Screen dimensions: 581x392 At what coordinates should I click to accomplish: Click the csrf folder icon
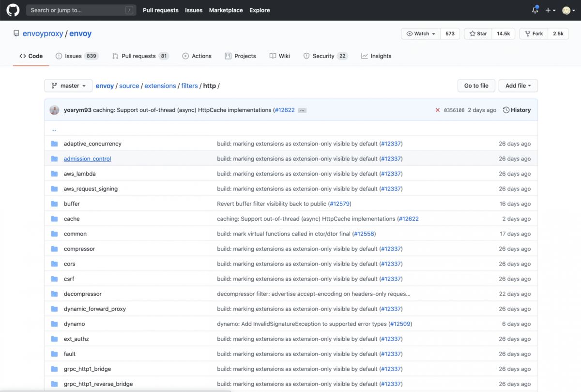pyautogui.click(x=54, y=279)
